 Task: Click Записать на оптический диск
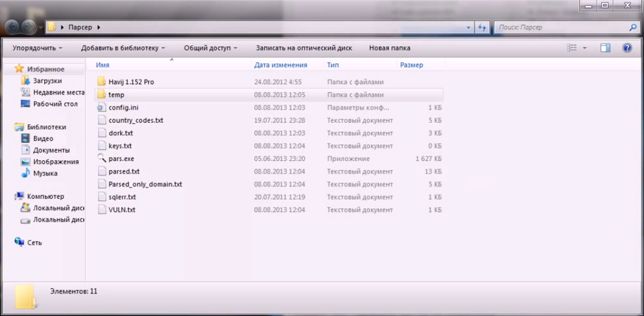click(303, 48)
